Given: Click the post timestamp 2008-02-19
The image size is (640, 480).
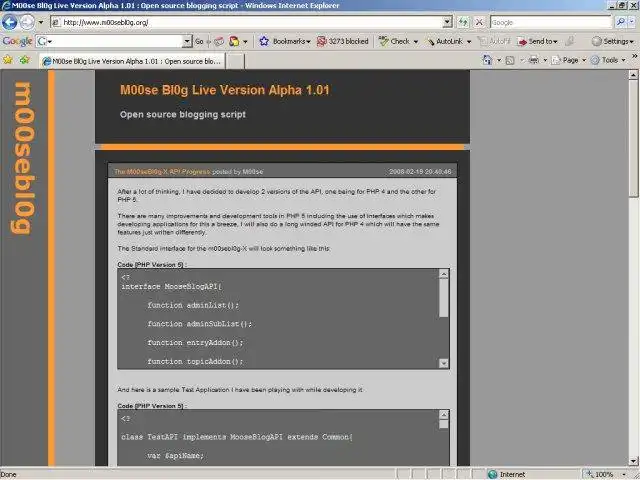Looking at the screenshot, I should (420, 172).
